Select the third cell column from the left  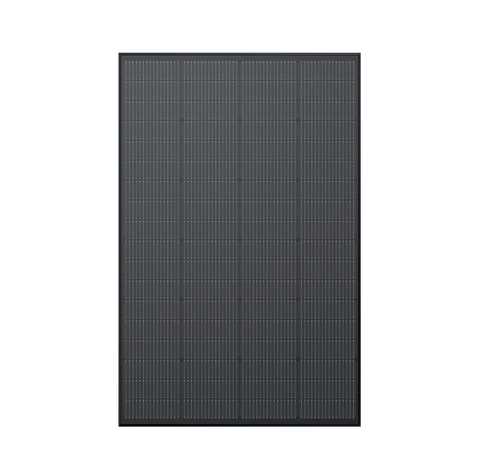(269, 239)
